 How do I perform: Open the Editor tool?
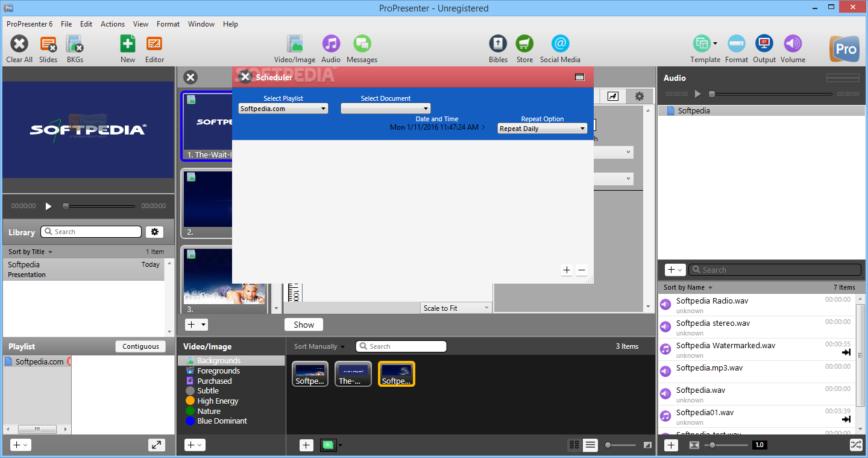pos(155,44)
